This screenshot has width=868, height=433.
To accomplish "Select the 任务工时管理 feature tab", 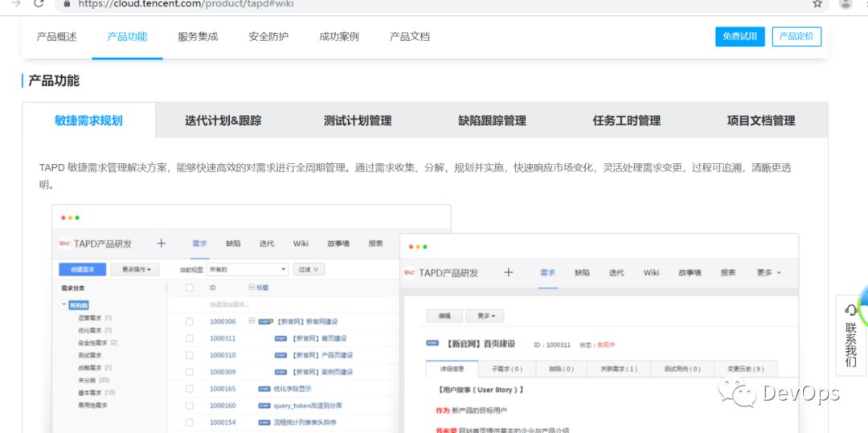I will pos(627,121).
